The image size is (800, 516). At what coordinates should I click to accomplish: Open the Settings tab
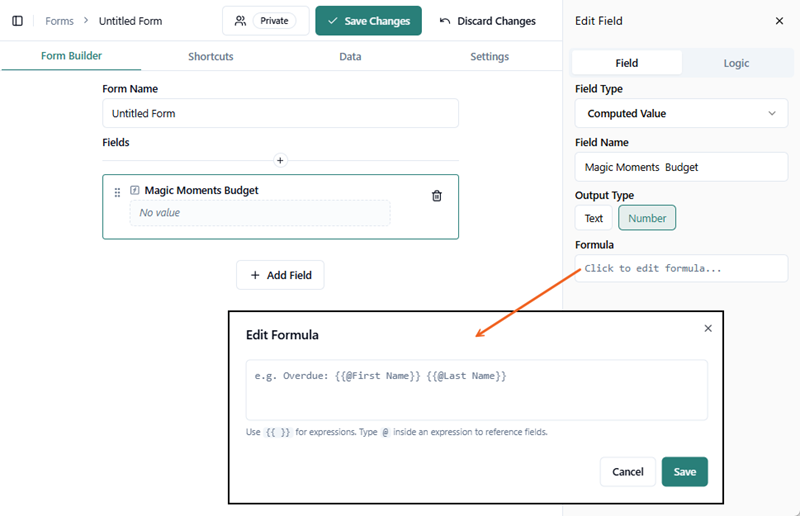click(489, 57)
